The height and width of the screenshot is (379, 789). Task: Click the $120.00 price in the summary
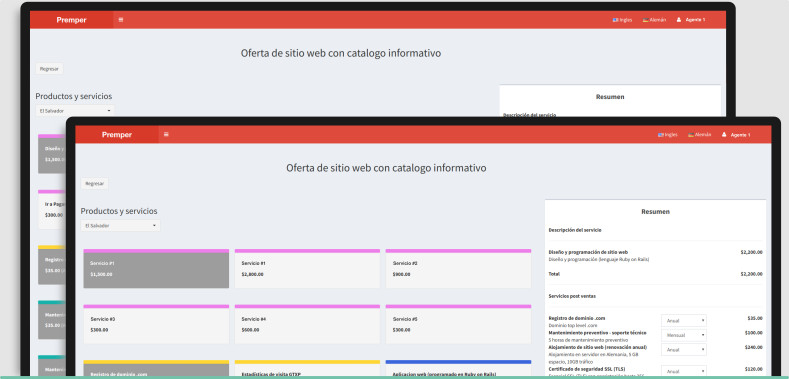pos(753,369)
